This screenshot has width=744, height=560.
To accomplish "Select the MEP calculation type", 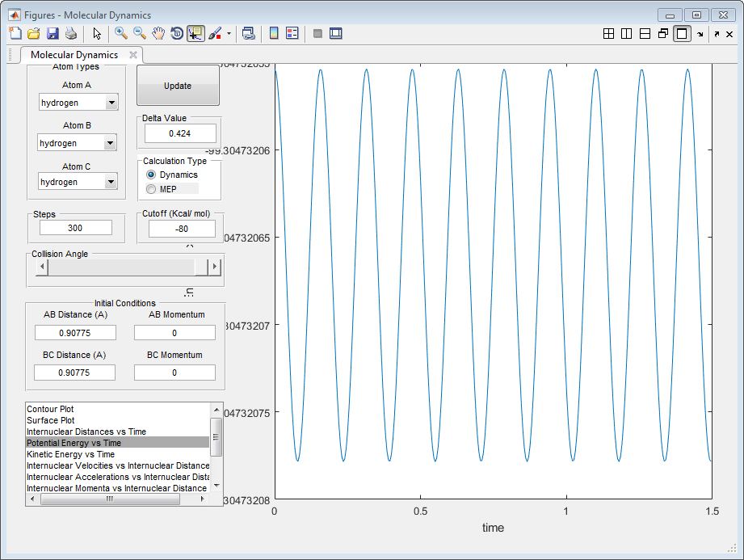I will [151, 189].
